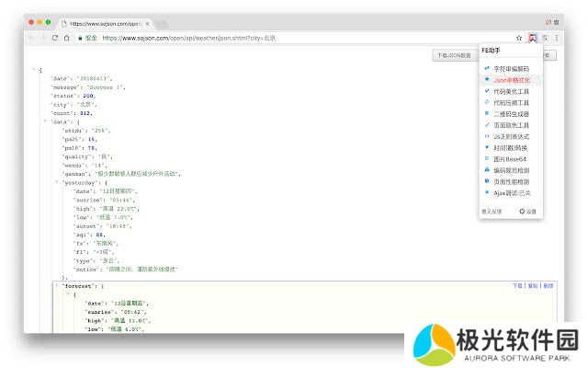The height and width of the screenshot is (368, 588).
Task: Reload the page using the refresh icon
Action: coord(55,38)
